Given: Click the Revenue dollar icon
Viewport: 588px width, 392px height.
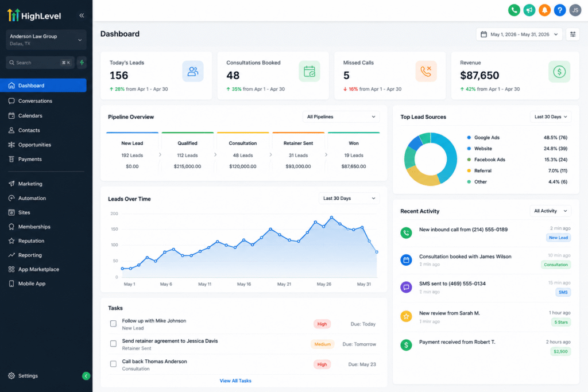Looking at the screenshot, I should pyautogui.click(x=559, y=71).
